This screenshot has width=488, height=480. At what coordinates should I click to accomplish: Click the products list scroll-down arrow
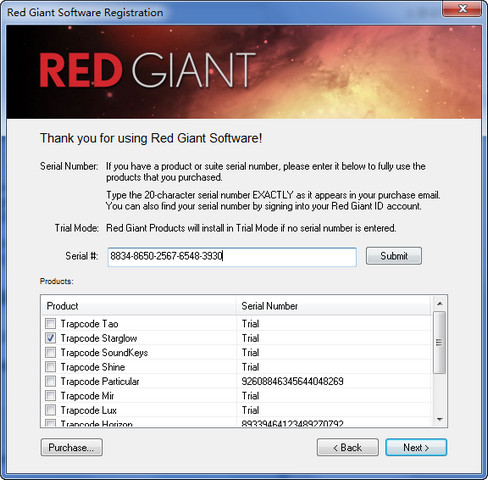tap(440, 419)
